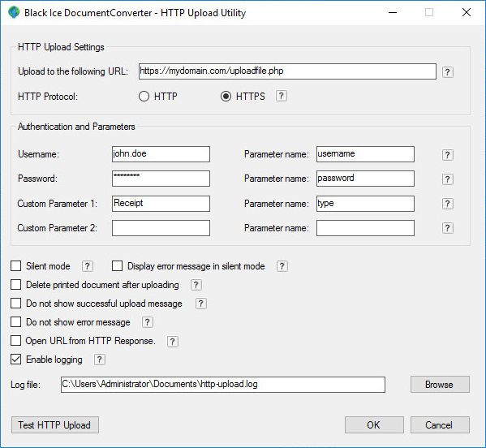
Task: Click the help icon next to Enable logging
Action: coord(99,360)
